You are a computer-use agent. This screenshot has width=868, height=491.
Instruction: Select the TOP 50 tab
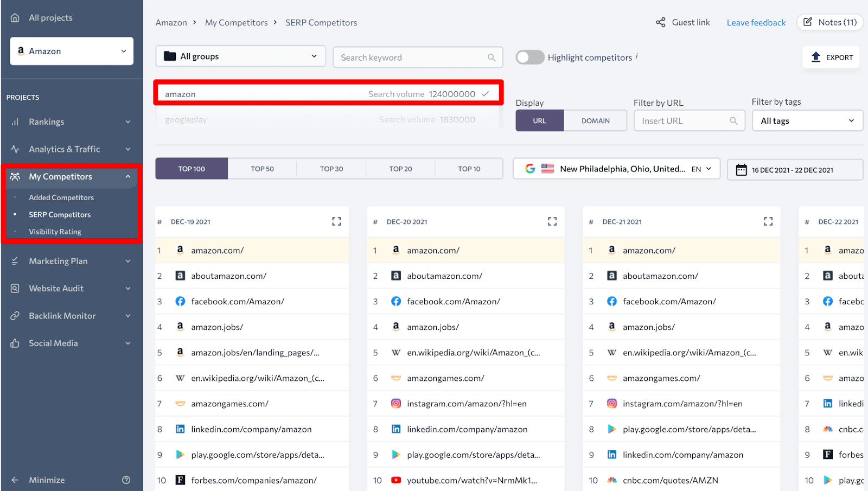click(x=262, y=169)
